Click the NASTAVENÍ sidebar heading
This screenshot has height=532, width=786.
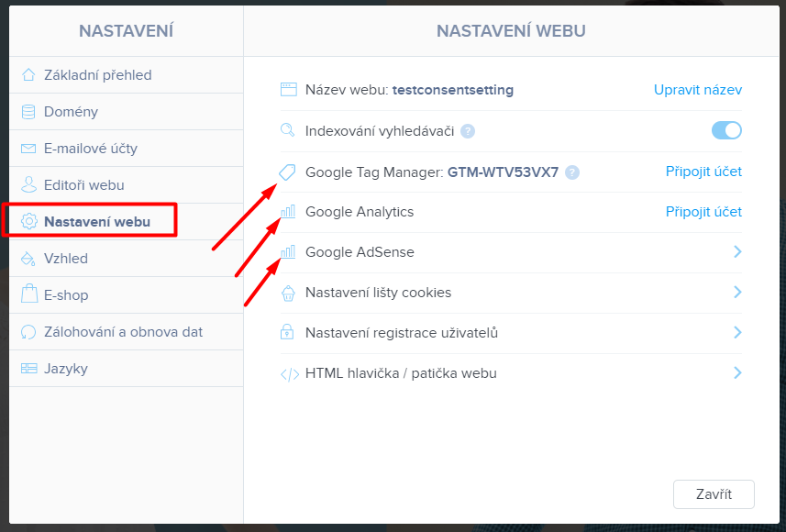click(126, 31)
